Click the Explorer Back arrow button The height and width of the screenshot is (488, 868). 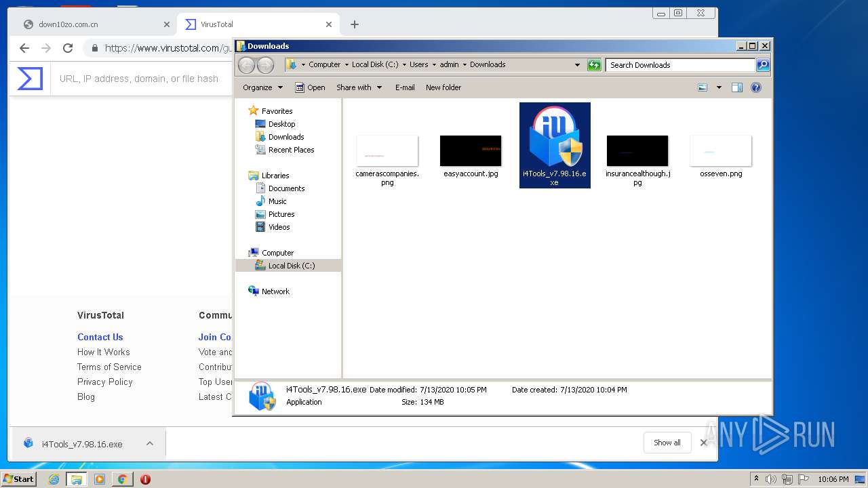(x=247, y=65)
